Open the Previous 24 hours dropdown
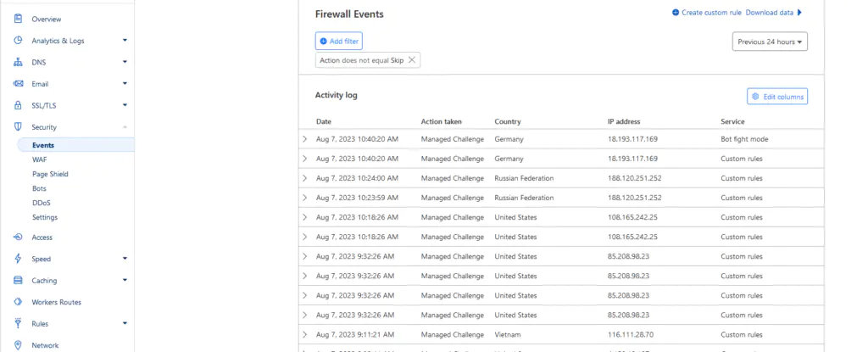Viewport: 868px width, 352px height. pos(770,42)
